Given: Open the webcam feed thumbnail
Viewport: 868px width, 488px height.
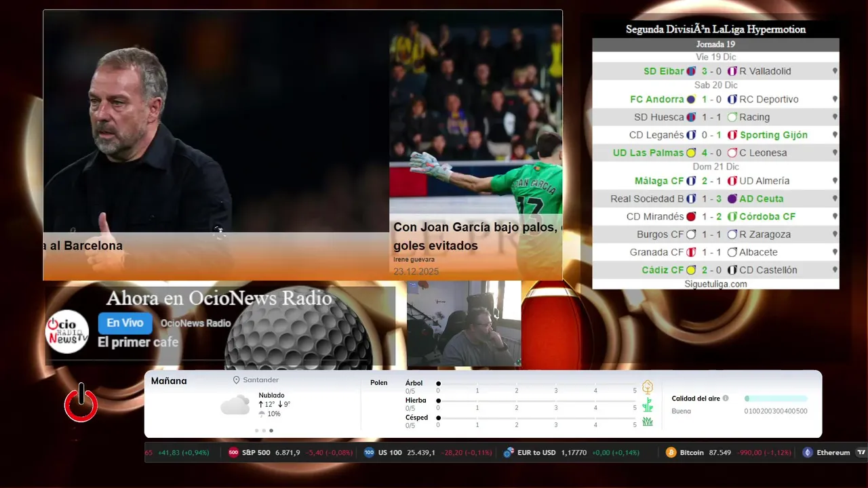Looking at the screenshot, I should click(464, 324).
